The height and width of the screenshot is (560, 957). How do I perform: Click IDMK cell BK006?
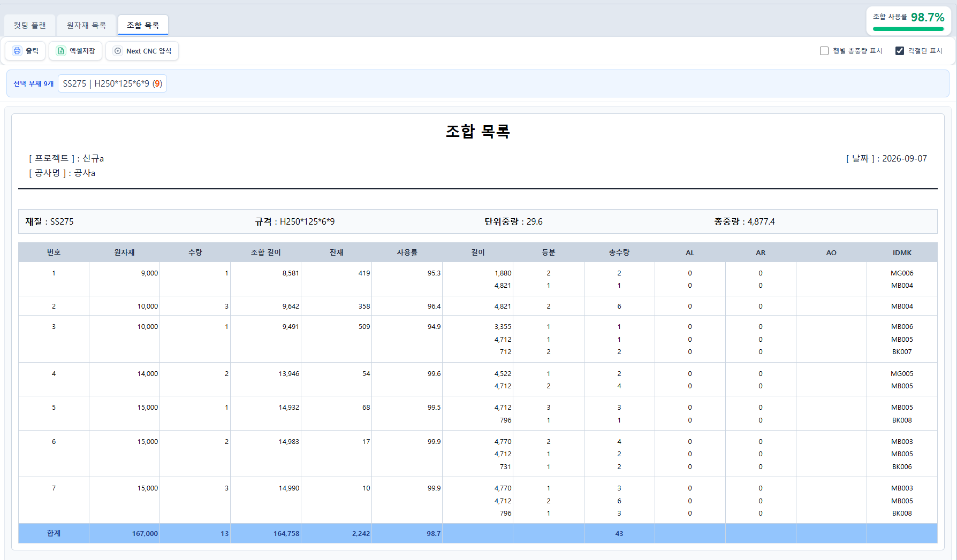point(902,466)
